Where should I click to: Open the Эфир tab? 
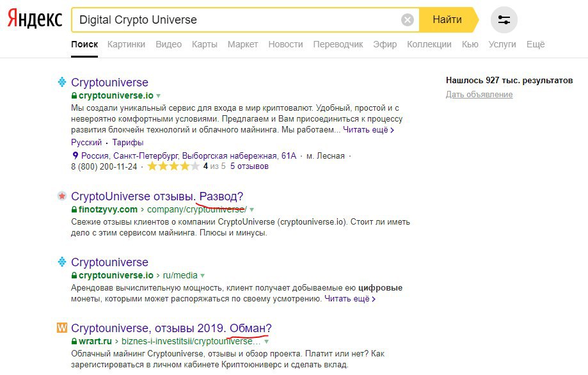pos(385,44)
